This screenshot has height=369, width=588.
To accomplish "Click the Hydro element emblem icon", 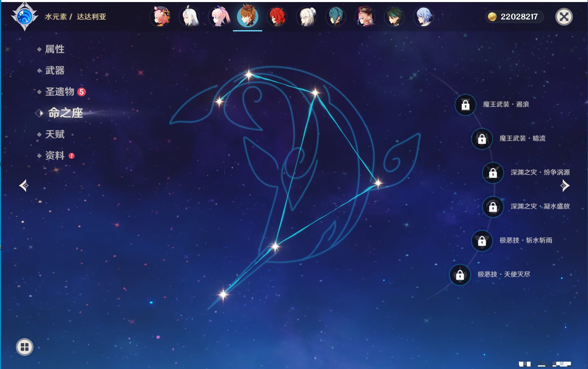I will (24, 17).
